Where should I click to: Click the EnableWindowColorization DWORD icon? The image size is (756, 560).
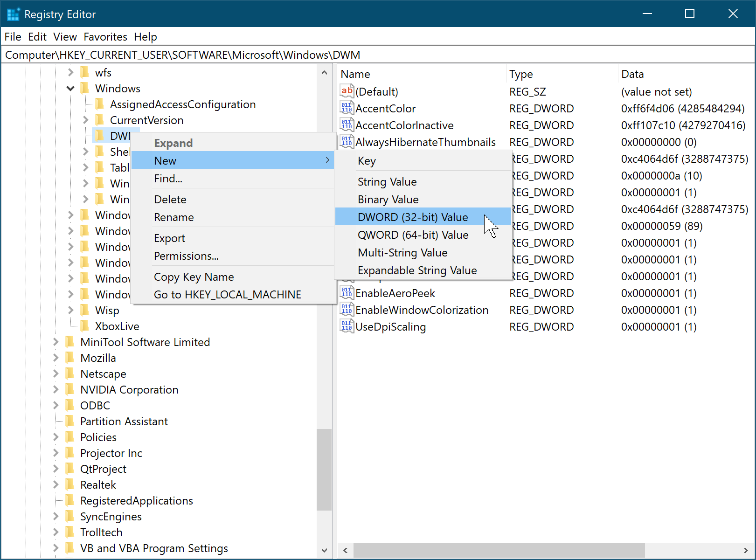pyautogui.click(x=347, y=310)
